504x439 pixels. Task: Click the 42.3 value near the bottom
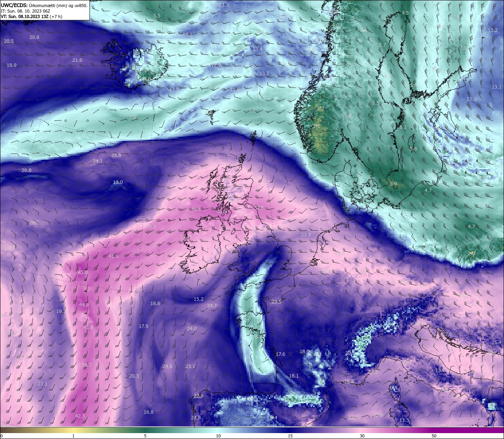coord(80,416)
